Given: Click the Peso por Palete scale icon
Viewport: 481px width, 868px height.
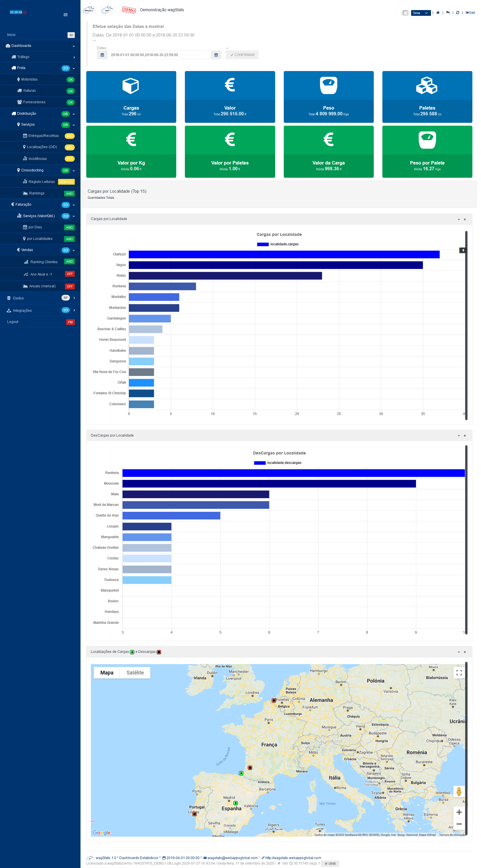Looking at the screenshot, I should tap(427, 140).
